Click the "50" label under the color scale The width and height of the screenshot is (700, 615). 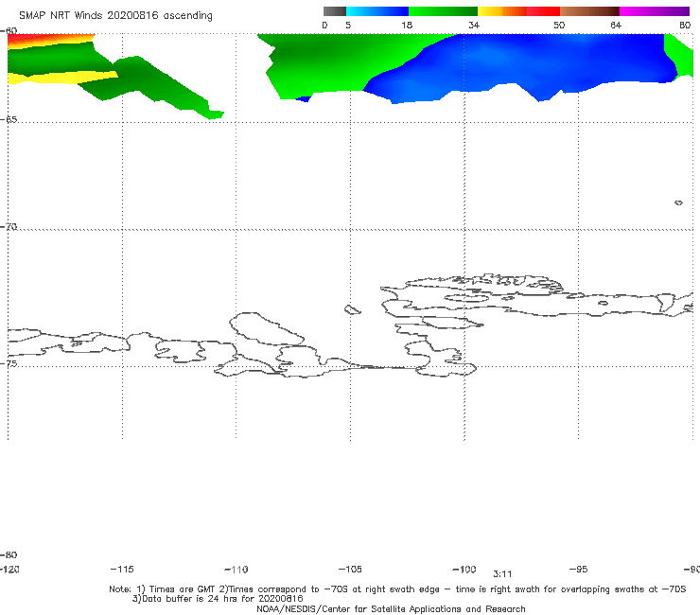559,26
